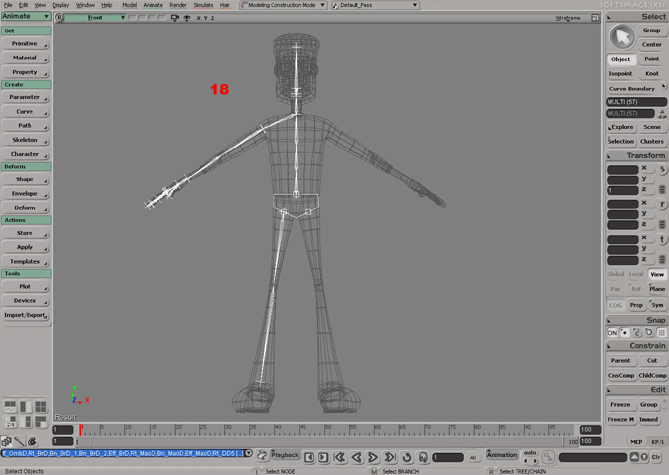The image size is (669, 475).
Task: Toggle Snap ON button
Action: pos(613,332)
